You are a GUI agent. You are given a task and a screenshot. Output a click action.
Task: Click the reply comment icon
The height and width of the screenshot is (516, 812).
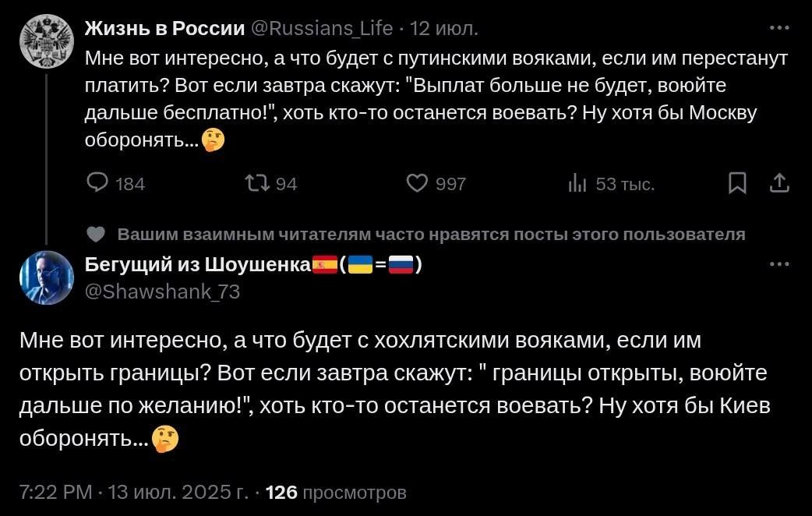point(97,183)
